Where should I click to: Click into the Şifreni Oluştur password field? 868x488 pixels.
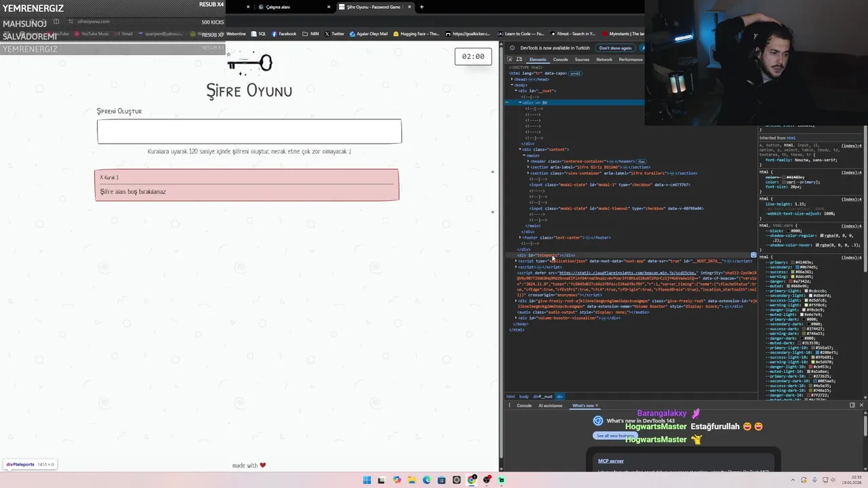tap(249, 131)
